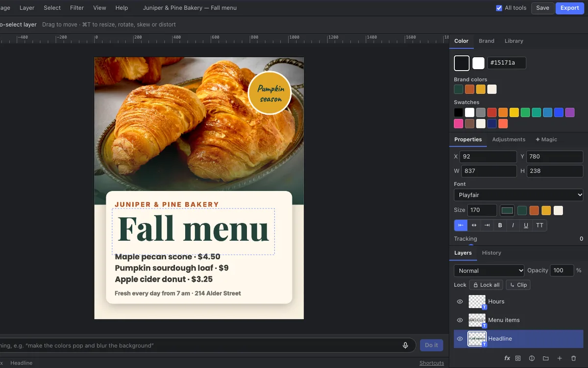Open the View menu
588x368 pixels.
click(x=99, y=8)
